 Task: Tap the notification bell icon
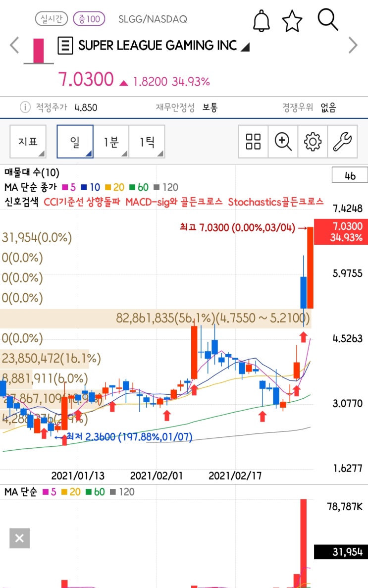(x=262, y=21)
